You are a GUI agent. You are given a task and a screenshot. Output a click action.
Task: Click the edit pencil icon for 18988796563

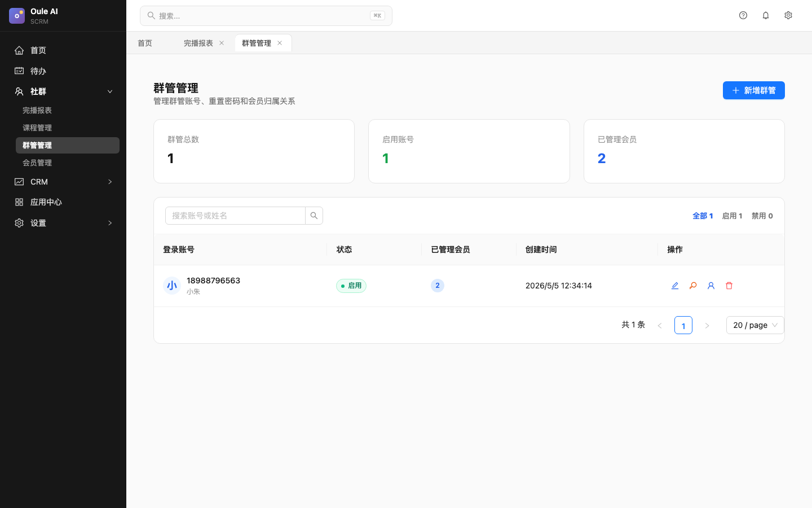click(x=675, y=286)
